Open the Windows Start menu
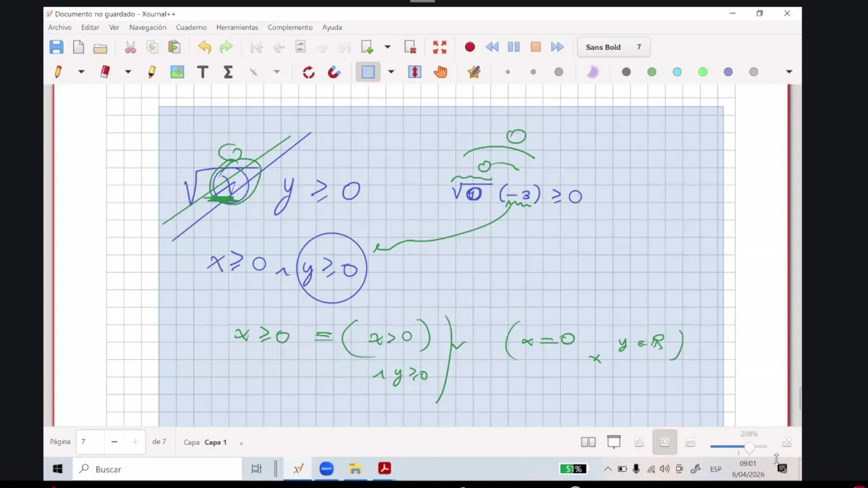 click(x=58, y=469)
